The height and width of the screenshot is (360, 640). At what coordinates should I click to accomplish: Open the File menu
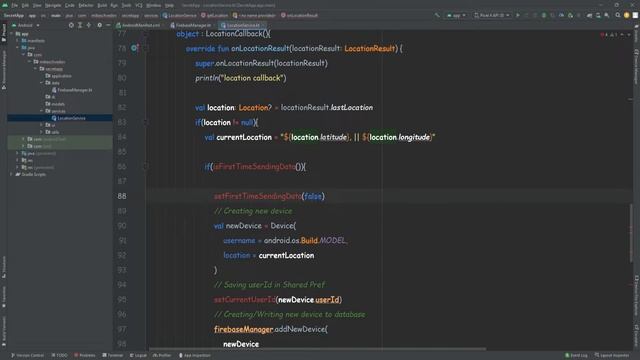pos(15,5)
